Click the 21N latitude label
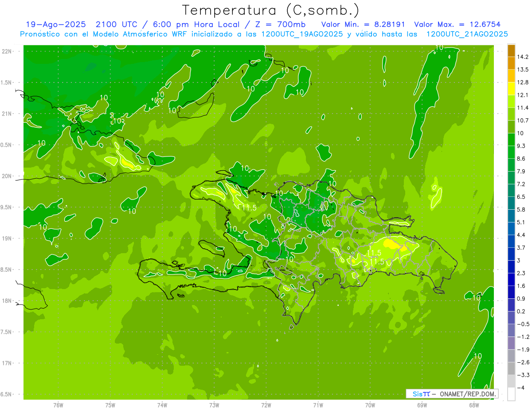 [6, 114]
